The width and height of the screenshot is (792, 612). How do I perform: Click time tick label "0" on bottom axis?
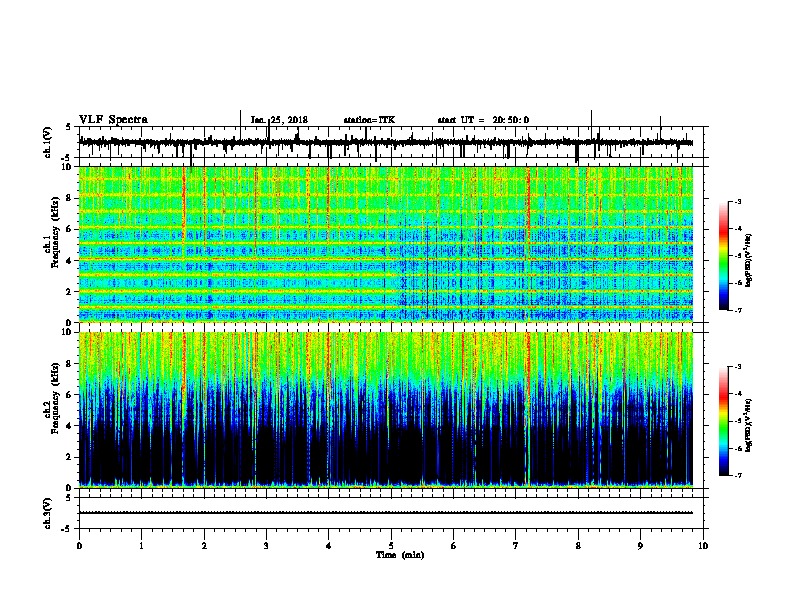pyautogui.click(x=79, y=546)
